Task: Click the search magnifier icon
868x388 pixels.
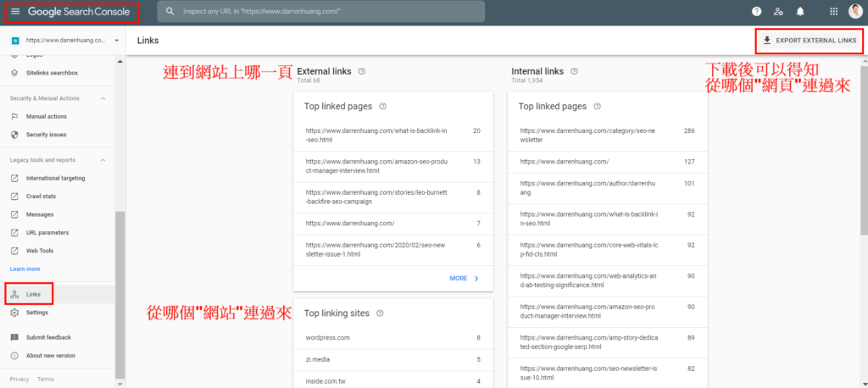Action: pyautogui.click(x=170, y=11)
